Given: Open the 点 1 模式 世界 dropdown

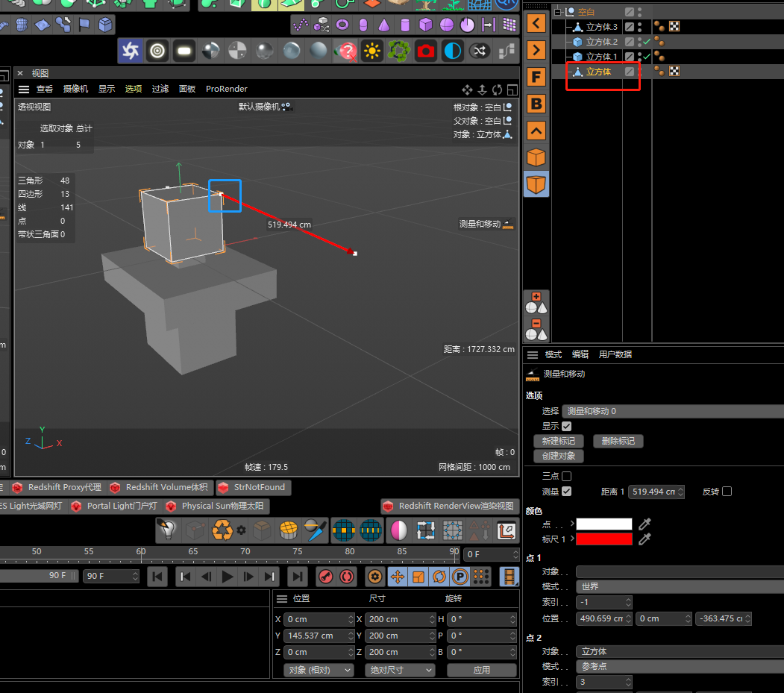Looking at the screenshot, I should pos(680,586).
